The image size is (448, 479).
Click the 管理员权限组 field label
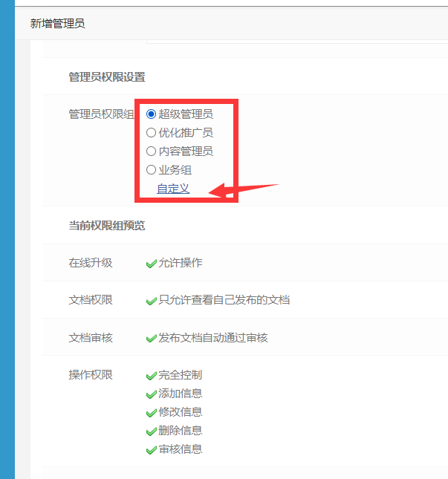click(102, 114)
